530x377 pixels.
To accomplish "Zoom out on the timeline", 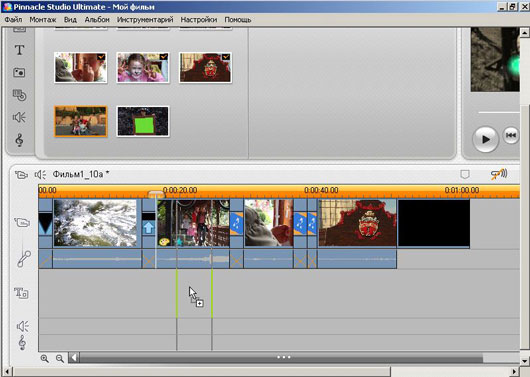I will pyautogui.click(x=59, y=358).
